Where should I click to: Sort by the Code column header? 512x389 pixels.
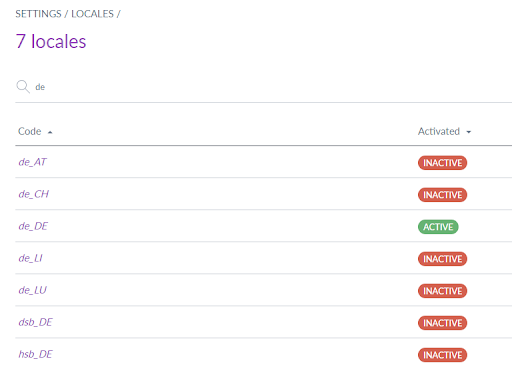click(30, 131)
